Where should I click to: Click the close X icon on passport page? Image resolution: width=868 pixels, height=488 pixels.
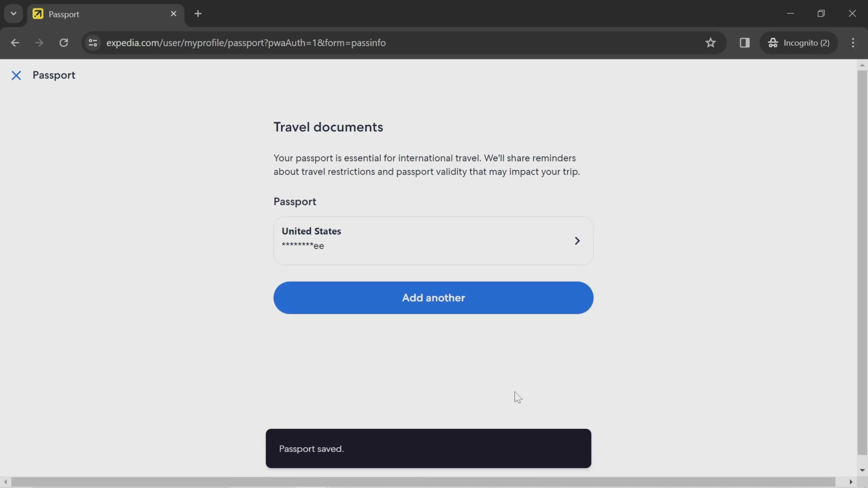tap(16, 75)
